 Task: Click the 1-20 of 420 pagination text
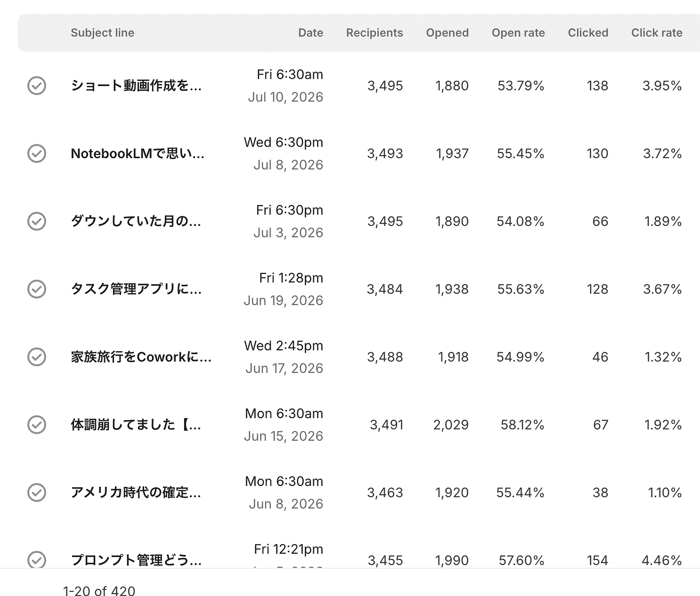[x=99, y=590]
